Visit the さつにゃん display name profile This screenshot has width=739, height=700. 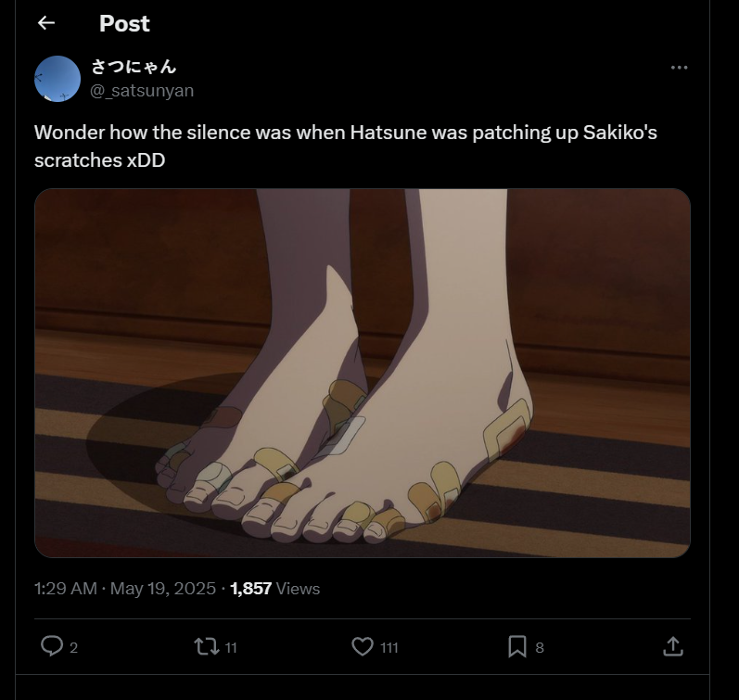click(134, 67)
